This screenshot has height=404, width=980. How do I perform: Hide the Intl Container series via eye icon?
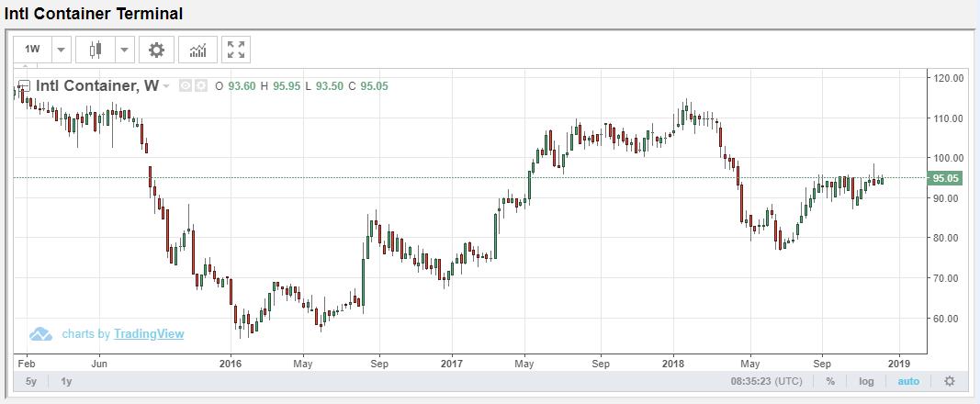(186, 86)
